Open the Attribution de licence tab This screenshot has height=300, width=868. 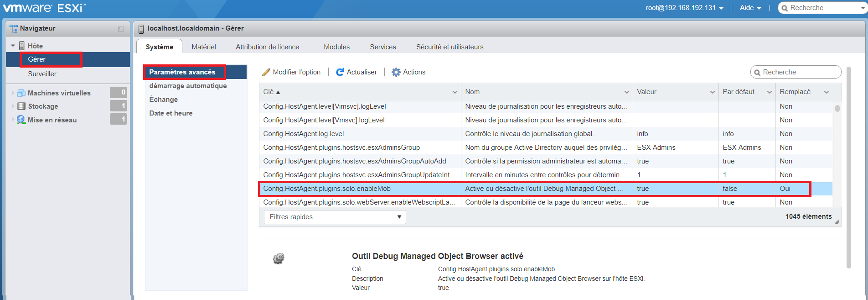pos(267,47)
